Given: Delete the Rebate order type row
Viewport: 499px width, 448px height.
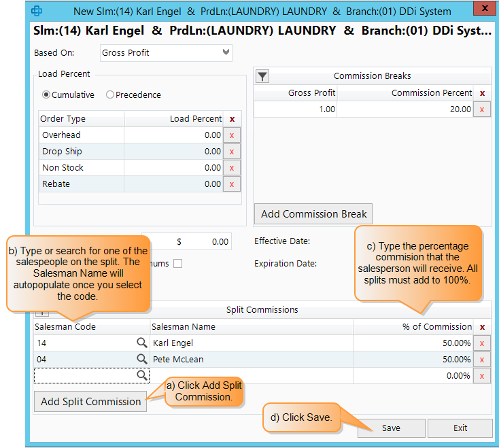Looking at the screenshot, I should click(x=232, y=184).
